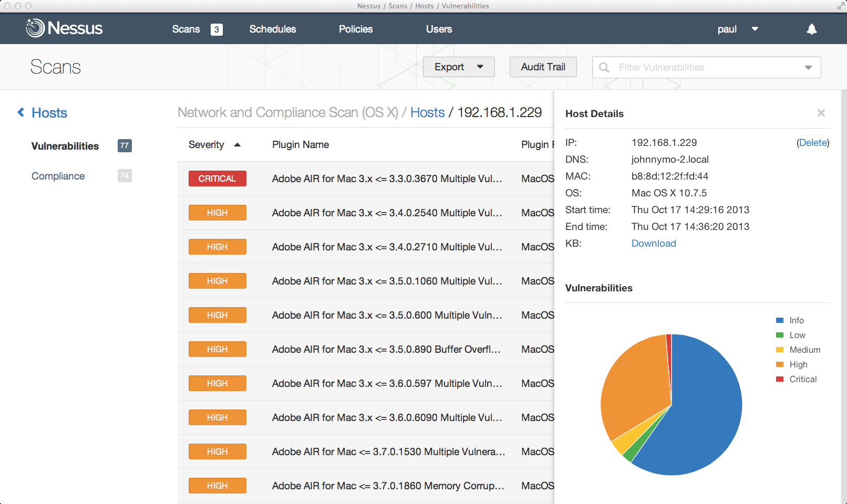
Task: Click the MAC address b8:8d:12:2f:fd:44
Action: point(670,176)
